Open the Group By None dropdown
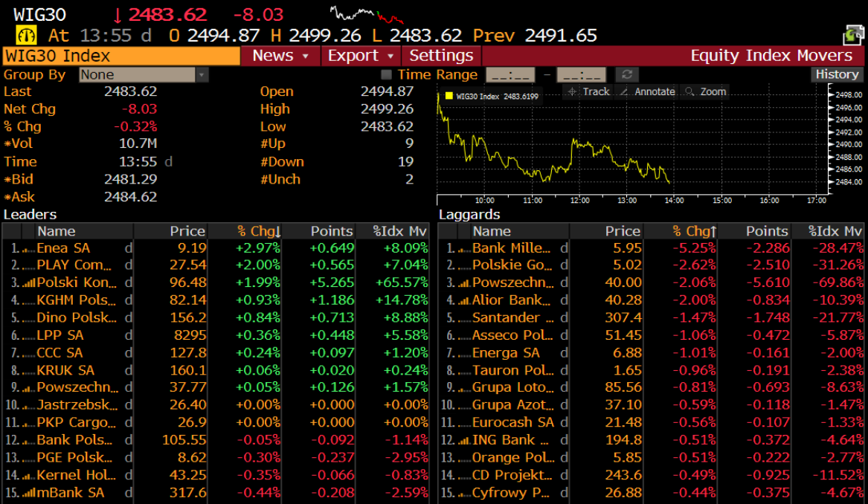868x504 pixels. click(143, 74)
